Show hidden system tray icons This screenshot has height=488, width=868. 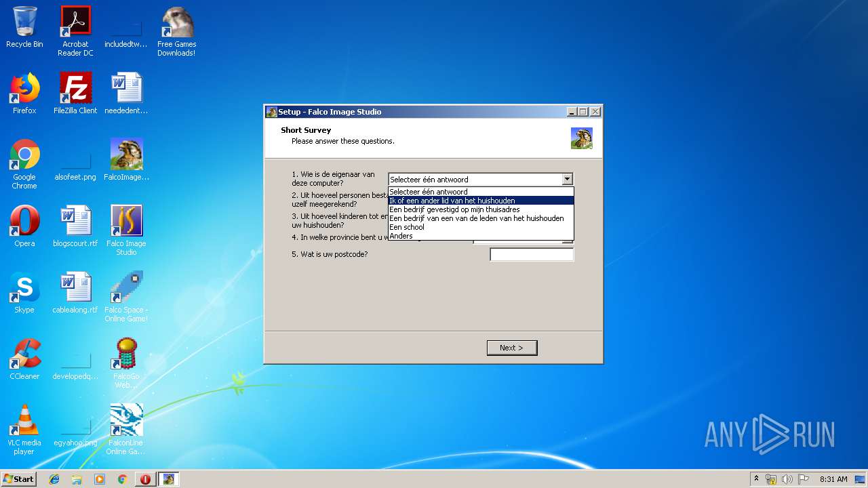[756, 479]
